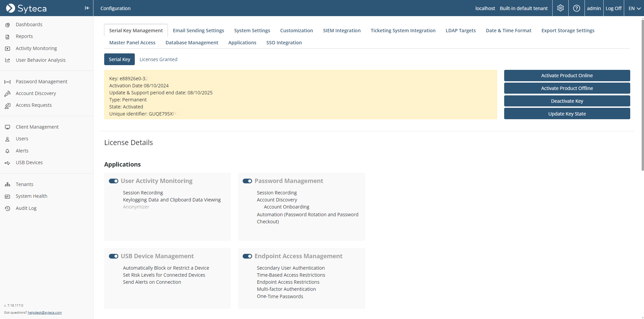Open Export Storage Settings tab
The height and width of the screenshot is (319, 644).
[568, 31]
